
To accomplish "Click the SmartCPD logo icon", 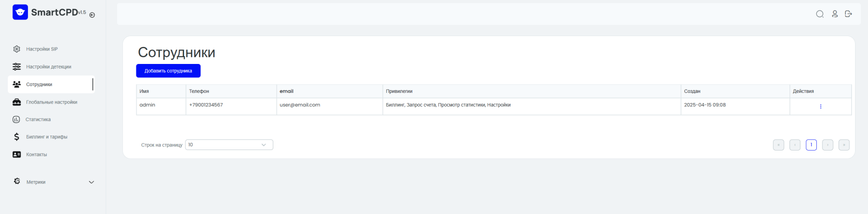I will 20,12.
